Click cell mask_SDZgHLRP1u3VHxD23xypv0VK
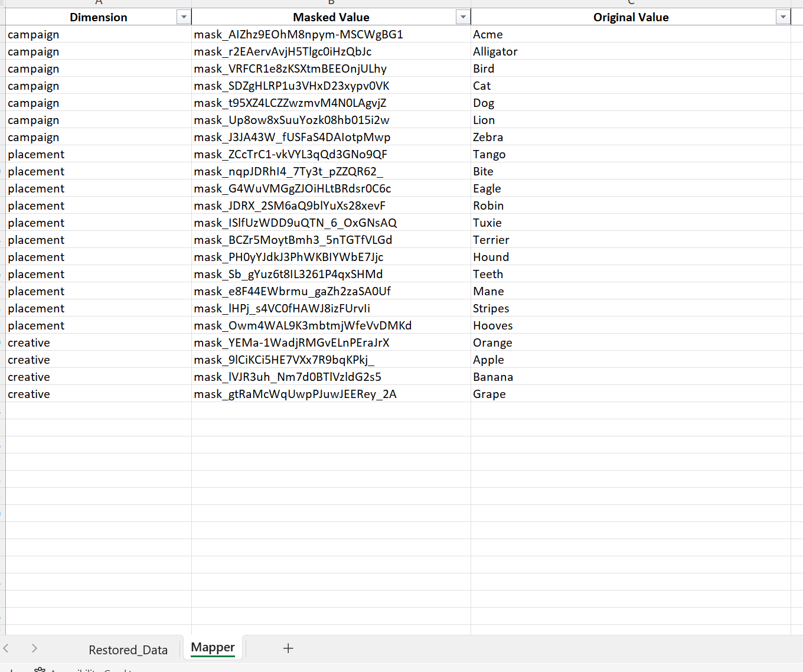803x672 pixels. pos(331,86)
